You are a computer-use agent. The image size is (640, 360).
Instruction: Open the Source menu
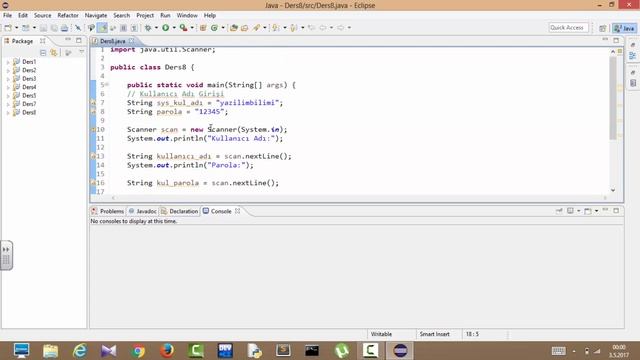(42, 15)
